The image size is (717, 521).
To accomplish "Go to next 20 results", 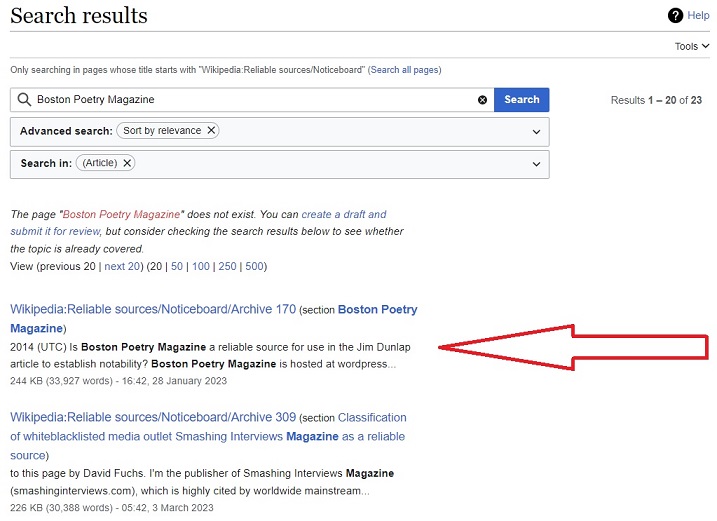I will click(122, 266).
